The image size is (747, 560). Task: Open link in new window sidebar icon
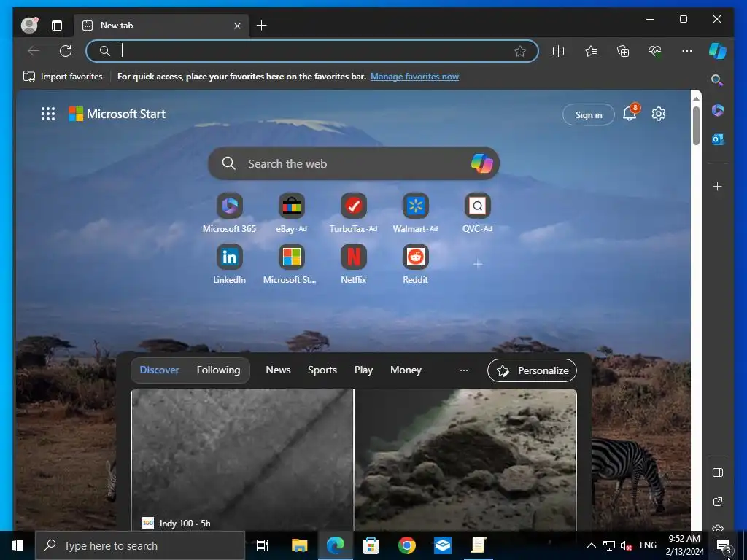point(718,502)
